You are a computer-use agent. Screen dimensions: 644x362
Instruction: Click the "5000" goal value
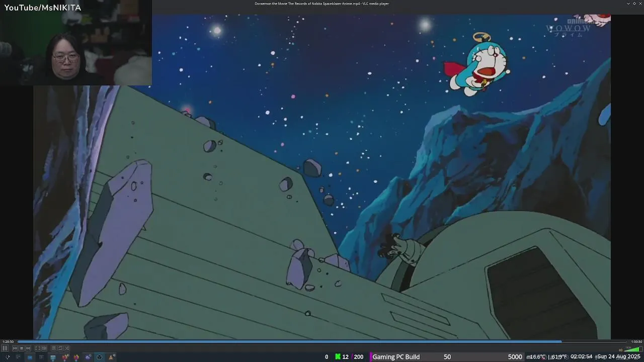[515, 356]
